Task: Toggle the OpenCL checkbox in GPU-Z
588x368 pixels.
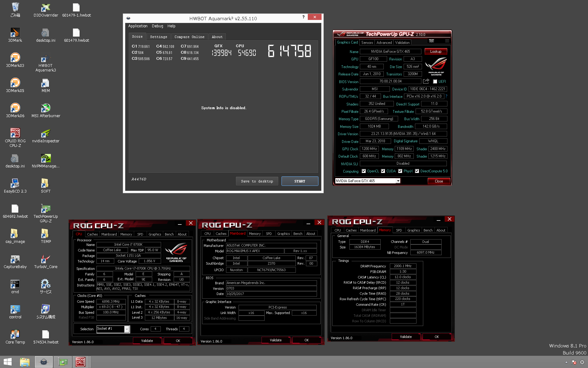Action: coord(364,171)
